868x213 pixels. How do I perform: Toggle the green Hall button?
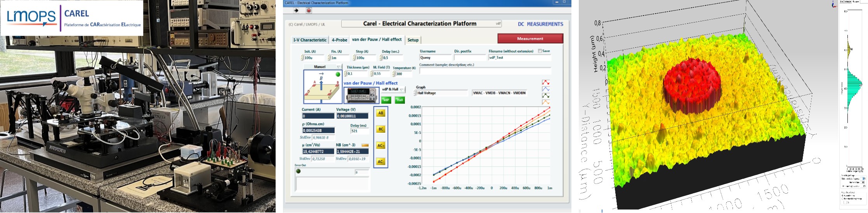(399, 100)
